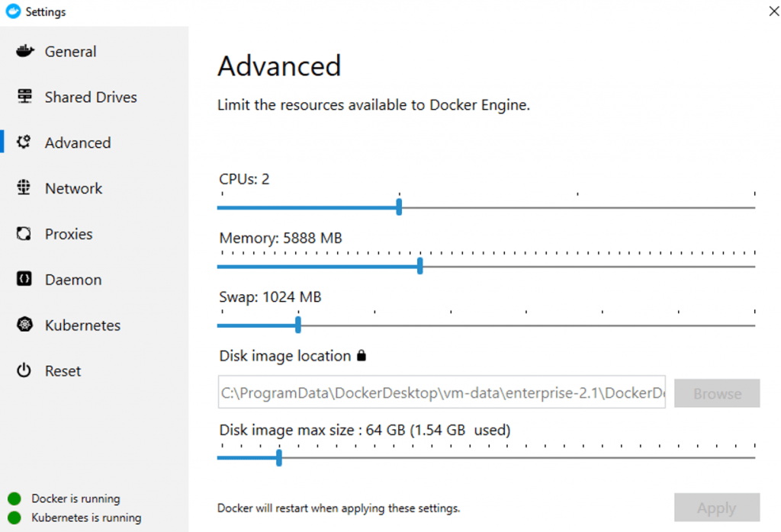This screenshot has width=781, height=532.
Task: Click the Memory slider handle
Action: coord(420,266)
